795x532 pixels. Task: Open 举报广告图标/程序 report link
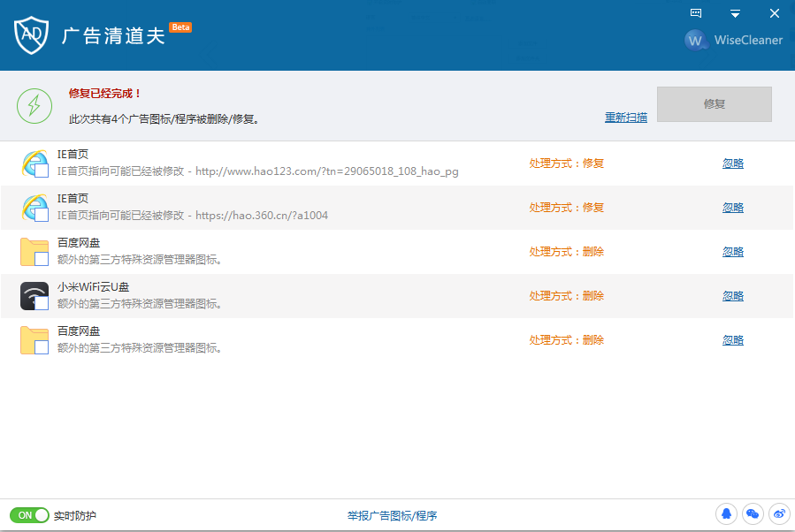[392, 516]
